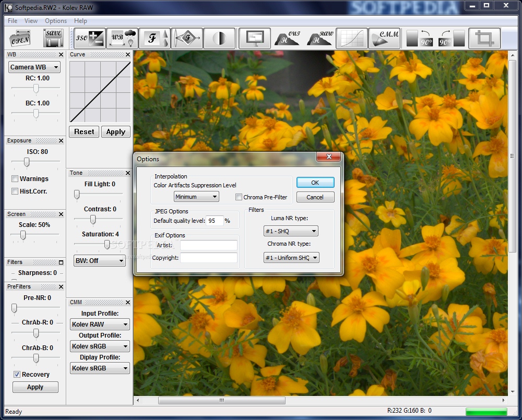Click Cancel in the Options dialog

pyautogui.click(x=315, y=197)
